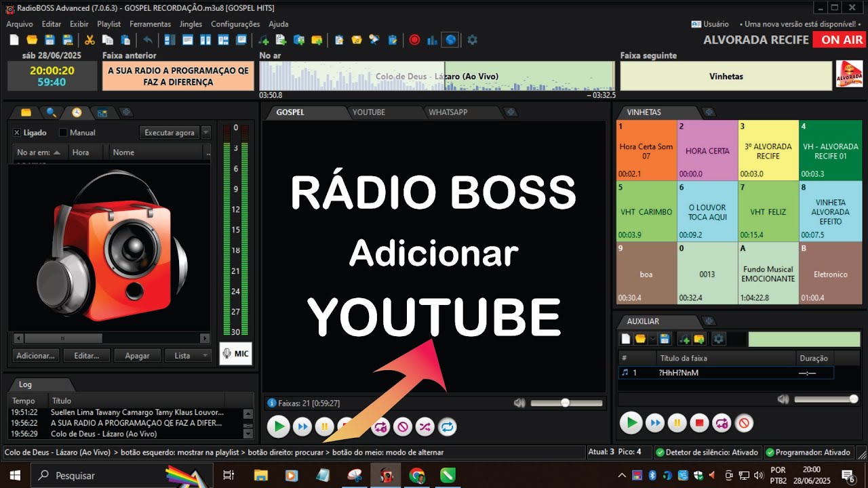Click the undo arrow in toolbar

coord(148,40)
